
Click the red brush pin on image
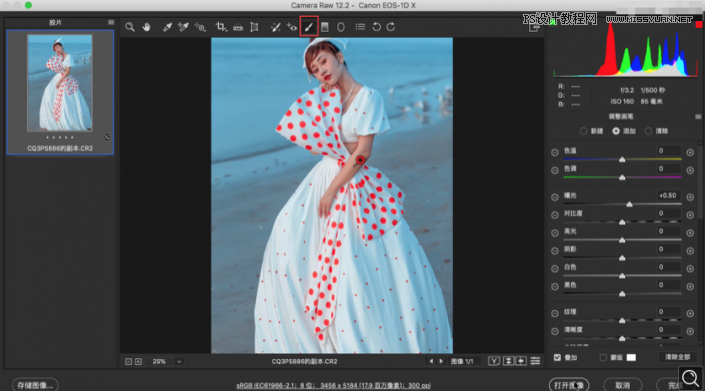pos(360,160)
